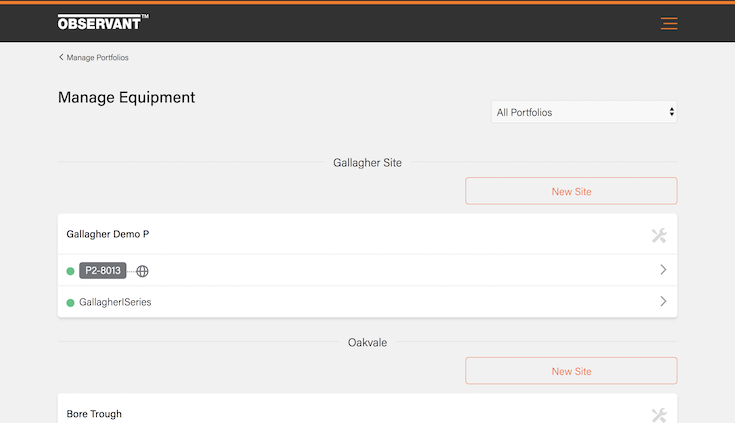Screen dimensions: 735x423
Task: Expand the P2-8013 row chevron
Action: 663,270
